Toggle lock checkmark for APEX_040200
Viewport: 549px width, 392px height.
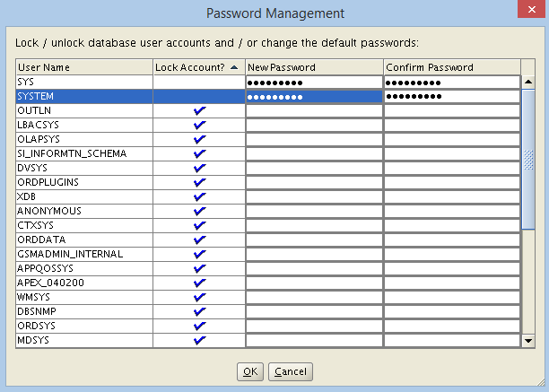click(x=199, y=283)
